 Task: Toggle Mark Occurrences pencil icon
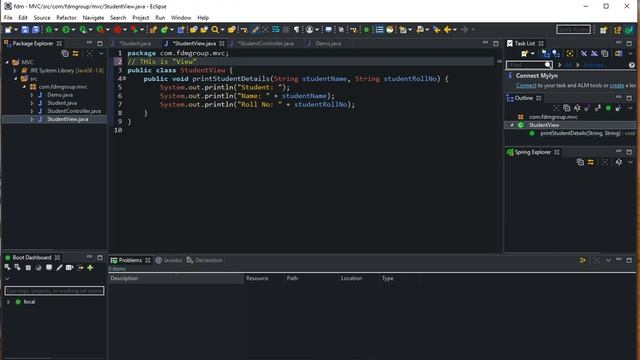pyautogui.click(x=255, y=29)
